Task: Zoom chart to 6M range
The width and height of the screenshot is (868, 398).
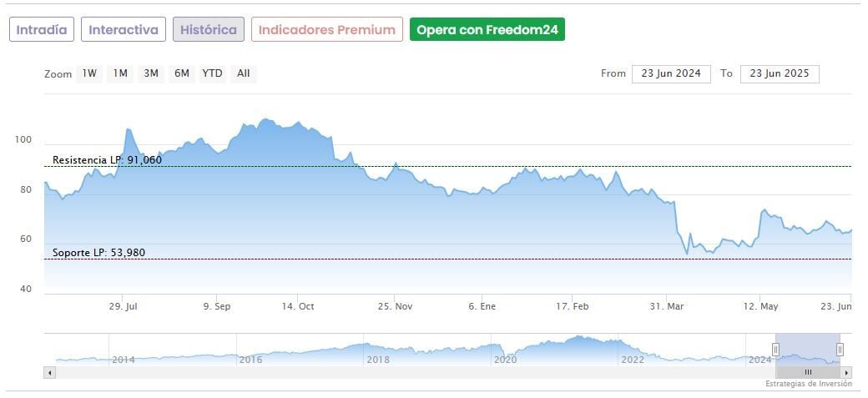Action: (181, 73)
